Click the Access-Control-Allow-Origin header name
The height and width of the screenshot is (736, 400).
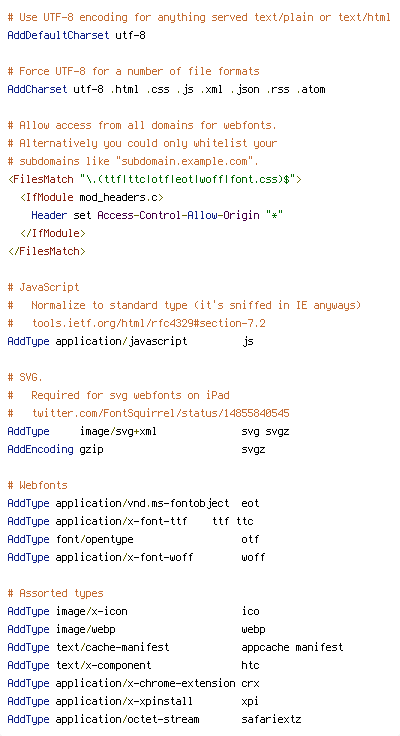coord(178,215)
